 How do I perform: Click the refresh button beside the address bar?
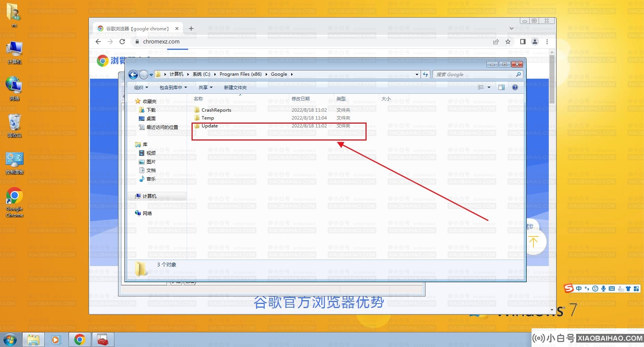tap(425, 75)
